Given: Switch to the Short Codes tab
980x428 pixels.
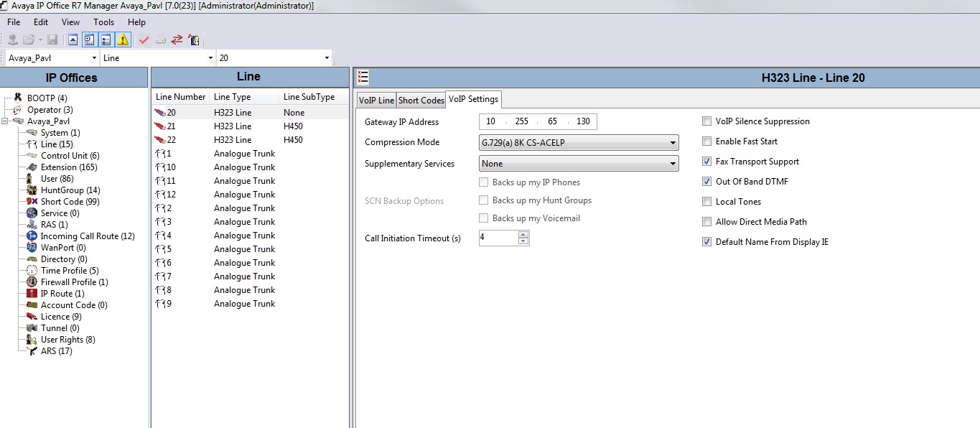Looking at the screenshot, I should (421, 101).
